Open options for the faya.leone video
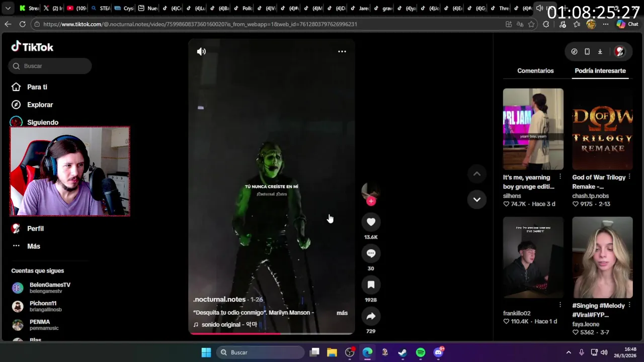 pyautogui.click(x=629, y=305)
